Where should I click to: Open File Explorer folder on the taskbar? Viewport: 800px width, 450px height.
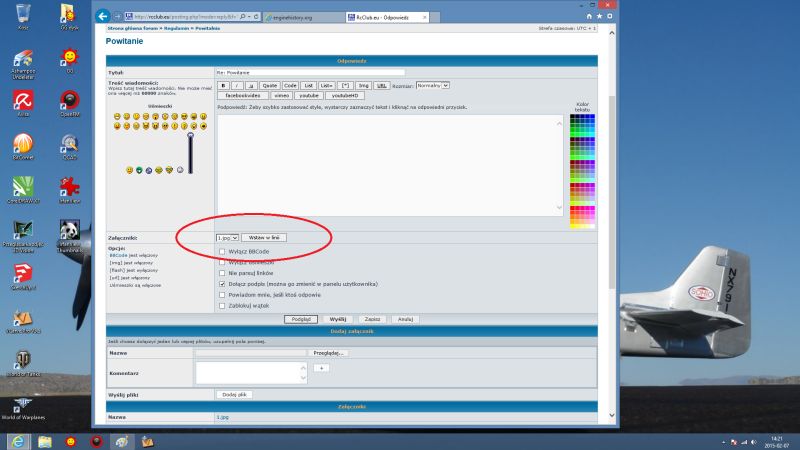(x=44, y=441)
